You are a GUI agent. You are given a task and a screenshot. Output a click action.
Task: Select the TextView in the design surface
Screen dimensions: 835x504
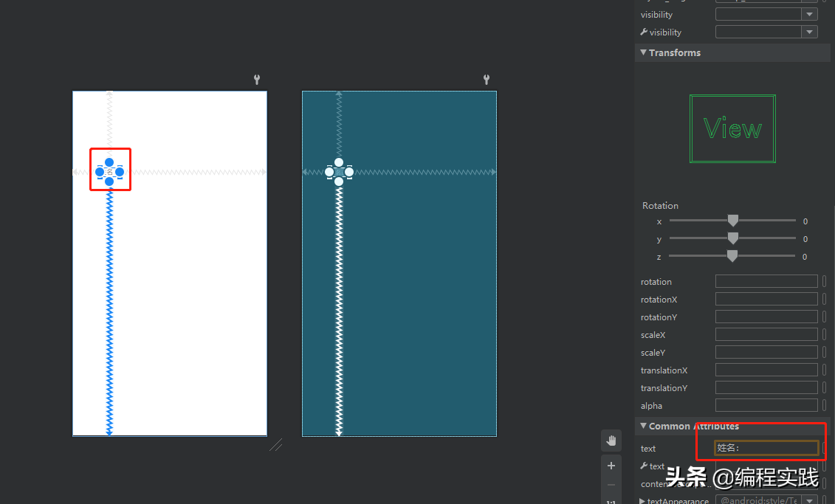[x=109, y=172]
